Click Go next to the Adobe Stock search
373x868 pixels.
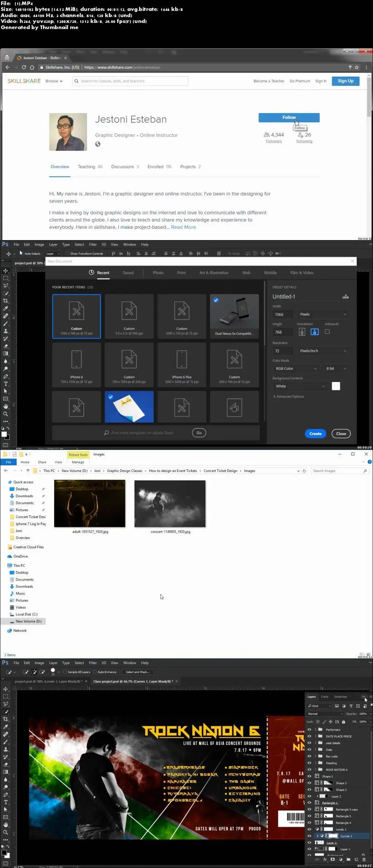pyautogui.click(x=199, y=433)
